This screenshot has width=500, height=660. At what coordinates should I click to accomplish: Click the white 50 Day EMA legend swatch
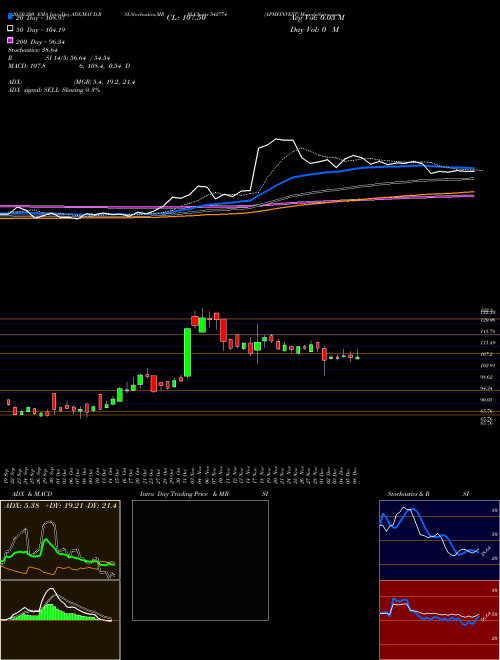click(x=10, y=28)
